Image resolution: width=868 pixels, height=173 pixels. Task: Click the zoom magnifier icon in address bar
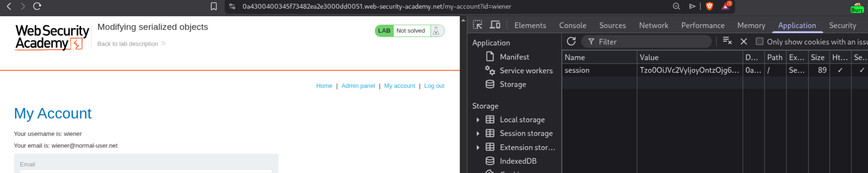pyautogui.click(x=676, y=6)
